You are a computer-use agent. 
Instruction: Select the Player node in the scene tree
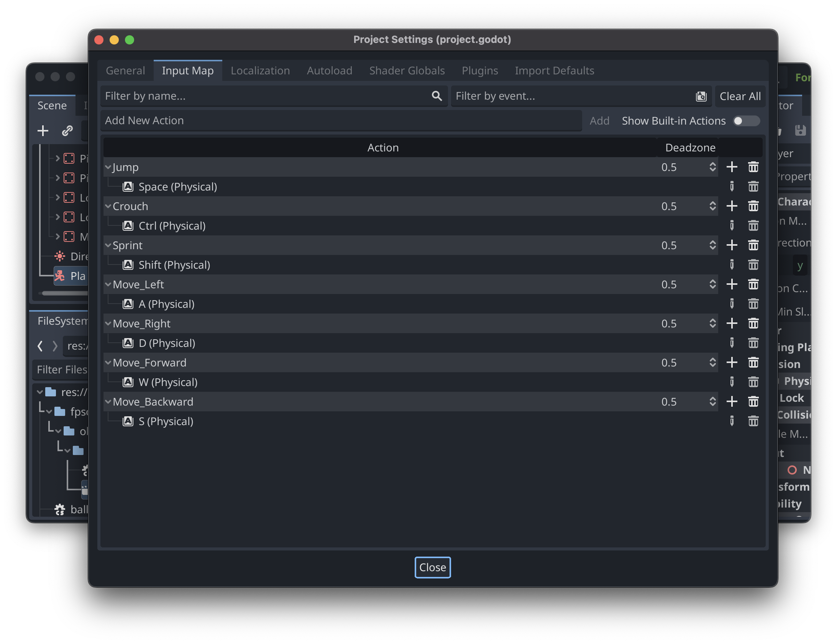pyautogui.click(x=75, y=276)
